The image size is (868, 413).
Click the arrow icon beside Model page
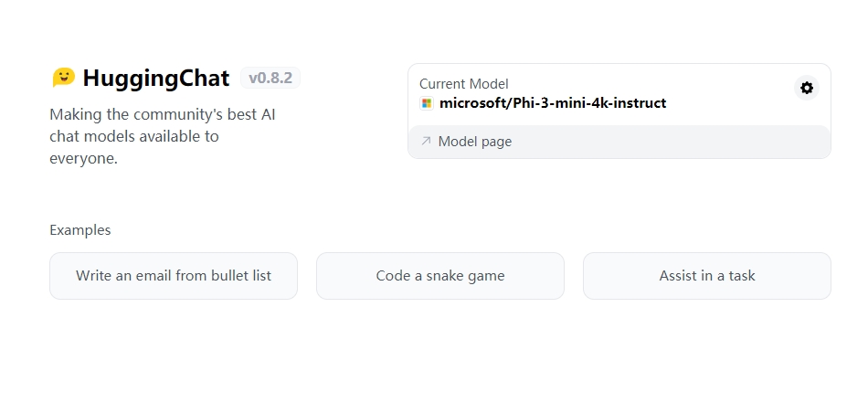pyautogui.click(x=426, y=142)
